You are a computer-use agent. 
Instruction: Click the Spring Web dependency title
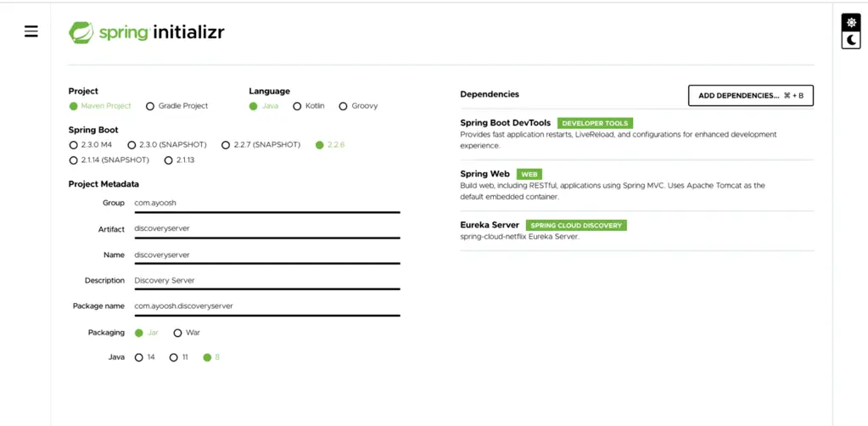pyautogui.click(x=485, y=174)
